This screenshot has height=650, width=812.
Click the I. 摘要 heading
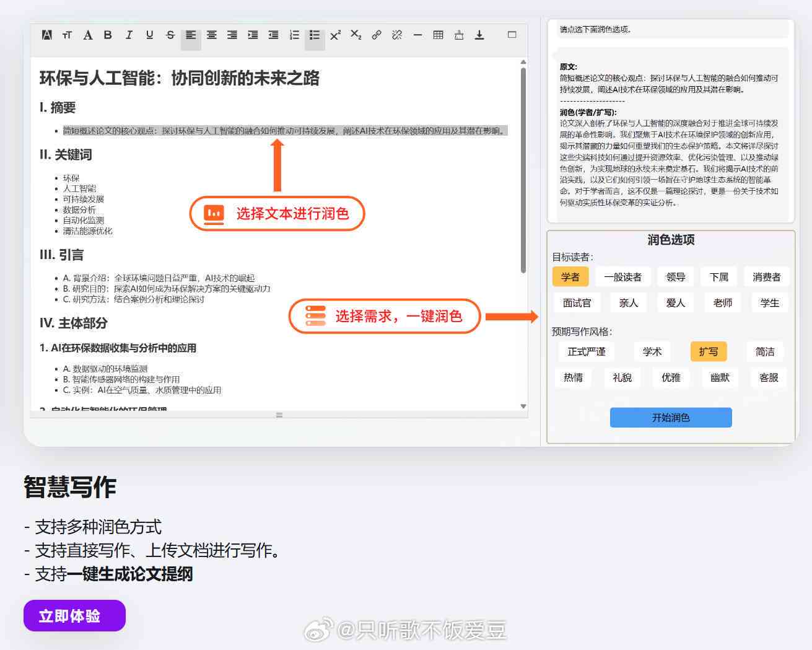pyautogui.click(x=58, y=108)
